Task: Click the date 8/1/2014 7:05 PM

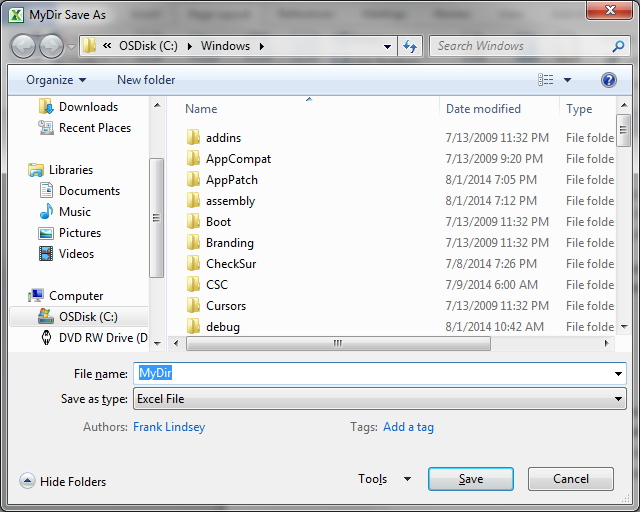Action: tap(491, 180)
